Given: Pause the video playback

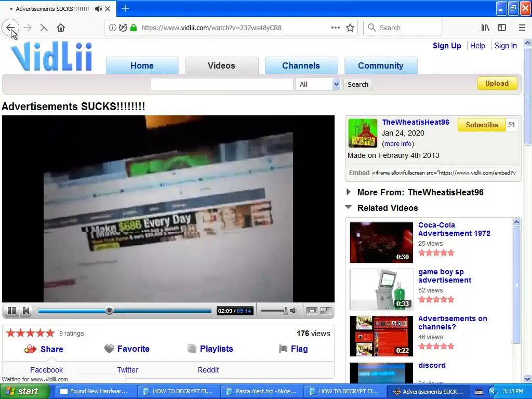Looking at the screenshot, I should tap(11, 311).
